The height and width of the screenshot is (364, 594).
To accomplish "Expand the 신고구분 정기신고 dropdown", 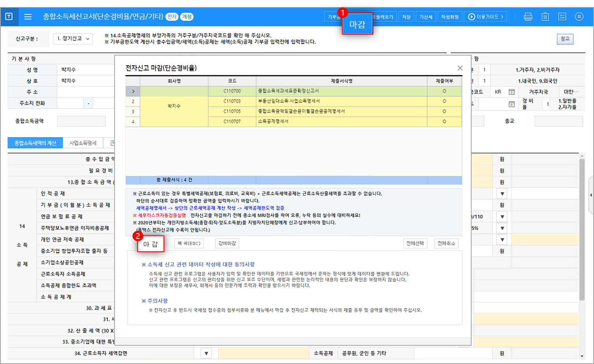I will tap(73, 39).
